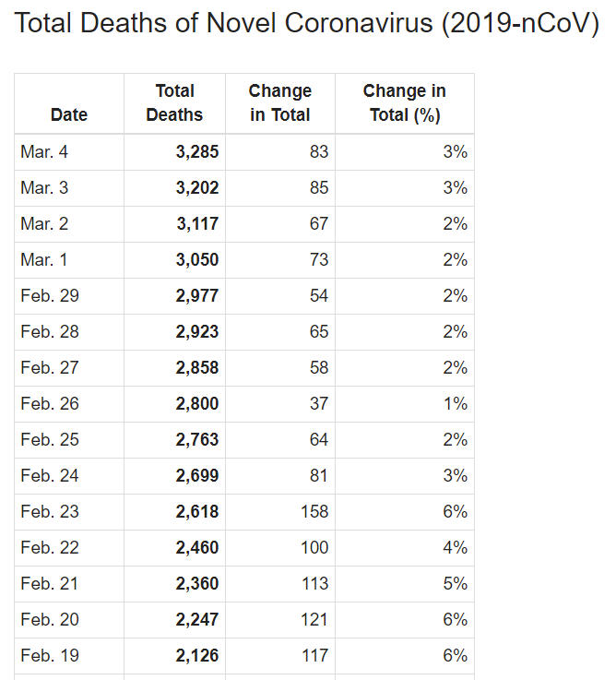Select the change value 158 for Feb. 23
The image size is (616, 680).
(314, 512)
